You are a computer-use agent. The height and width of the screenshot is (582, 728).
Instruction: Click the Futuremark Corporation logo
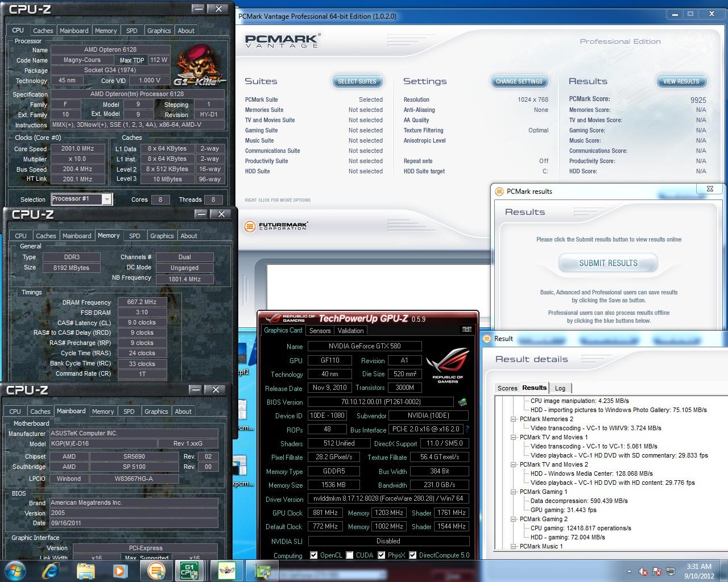(276, 226)
